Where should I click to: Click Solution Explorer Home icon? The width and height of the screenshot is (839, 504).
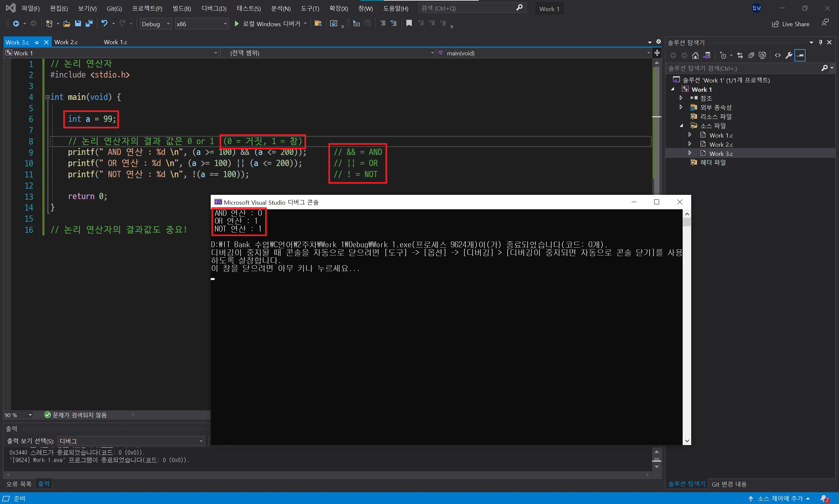coord(695,55)
